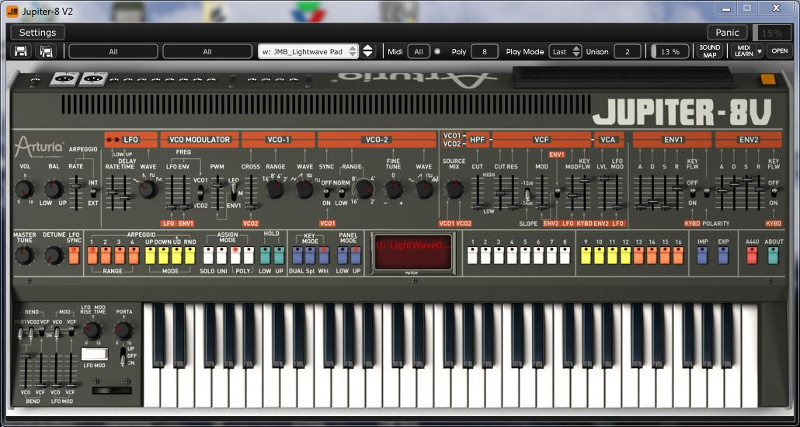Open the Midi channel All selector
The height and width of the screenshot is (427, 800).
tap(418, 52)
